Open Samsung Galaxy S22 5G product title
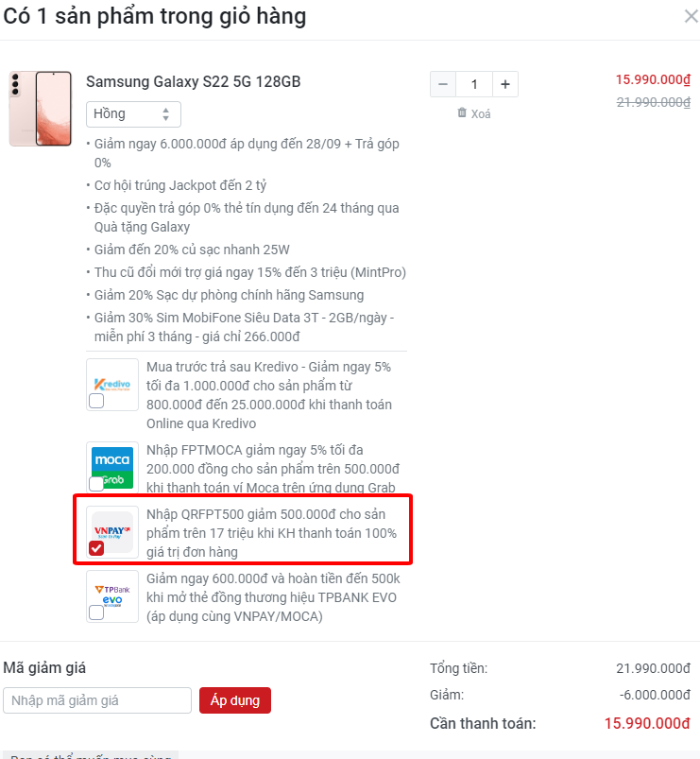The image size is (700, 759). pyautogui.click(x=193, y=81)
